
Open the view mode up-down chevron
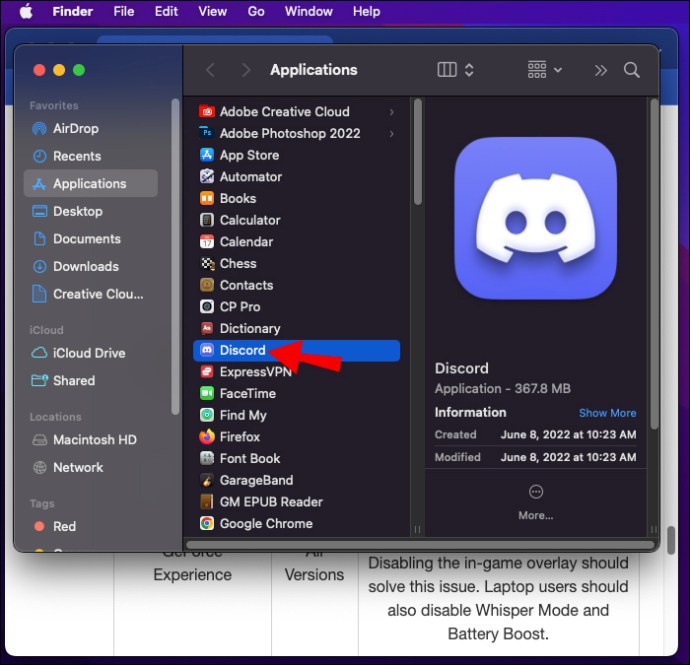[469, 70]
